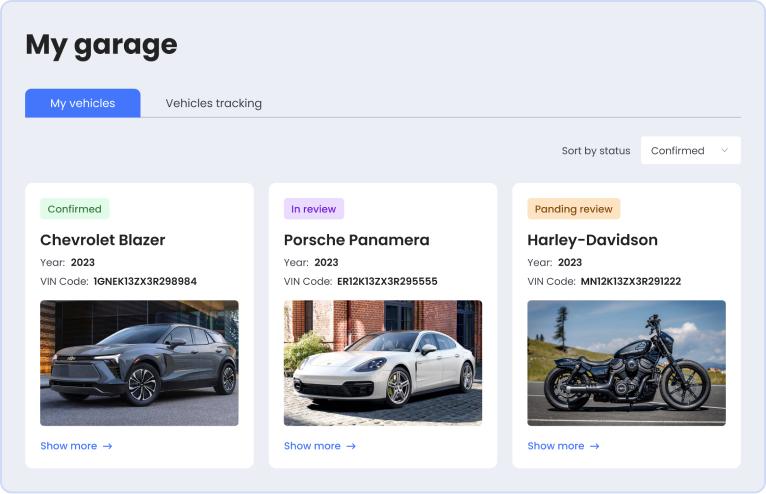Click Show more under Chevrolet Blazer
This screenshot has height=494, width=766.
tap(68, 446)
